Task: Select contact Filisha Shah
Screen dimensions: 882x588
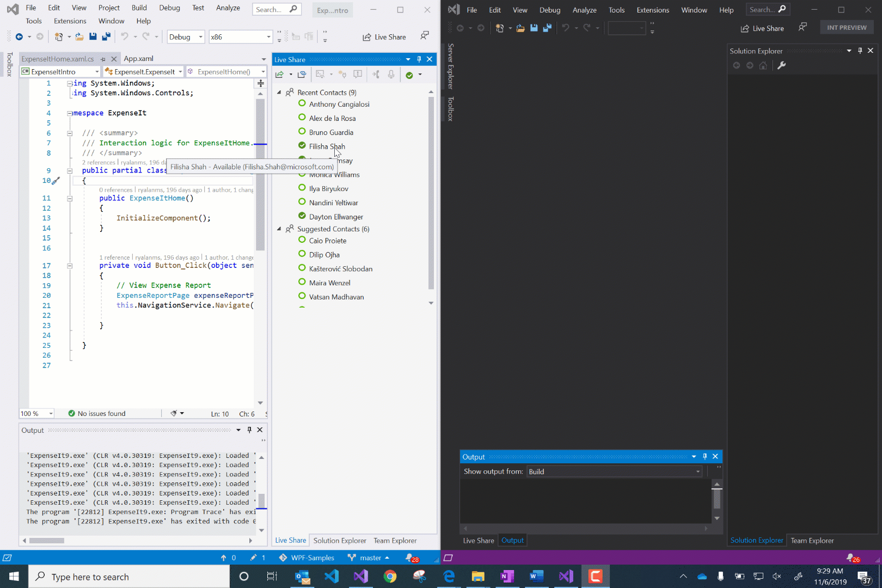Action: [327, 146]
